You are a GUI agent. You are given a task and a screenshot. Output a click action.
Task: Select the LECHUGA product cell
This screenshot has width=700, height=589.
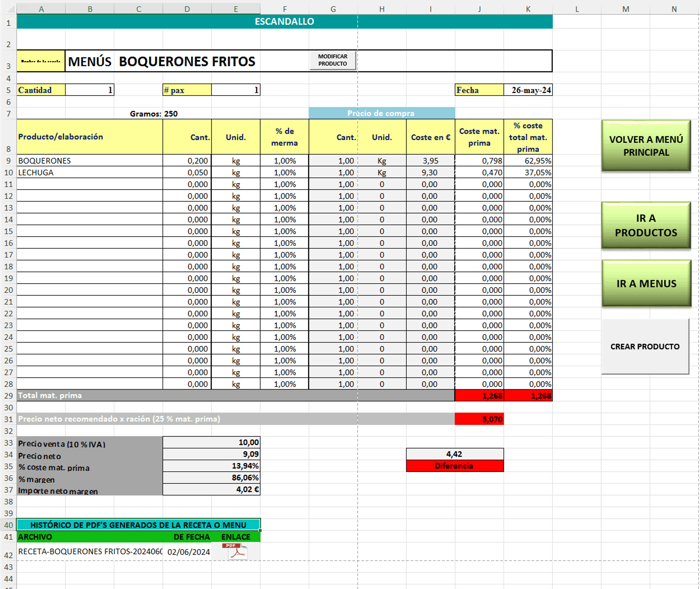coord(90,173)
